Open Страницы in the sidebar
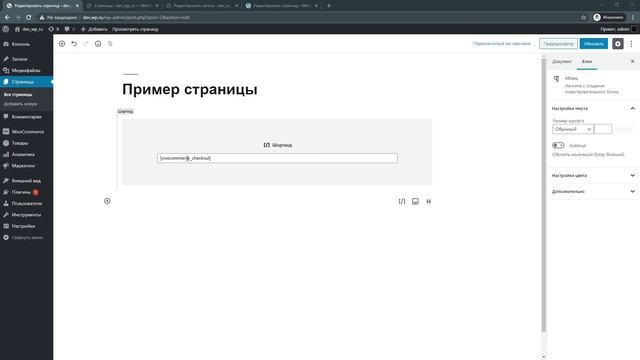The image size is (640, 360). [x=26, y=82]
